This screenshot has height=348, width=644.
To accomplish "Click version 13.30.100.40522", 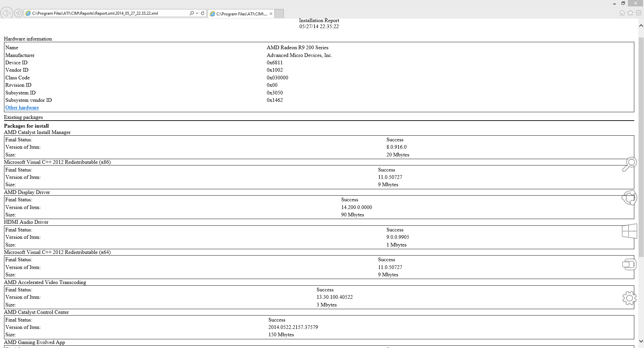I will [x=335, y=297].
